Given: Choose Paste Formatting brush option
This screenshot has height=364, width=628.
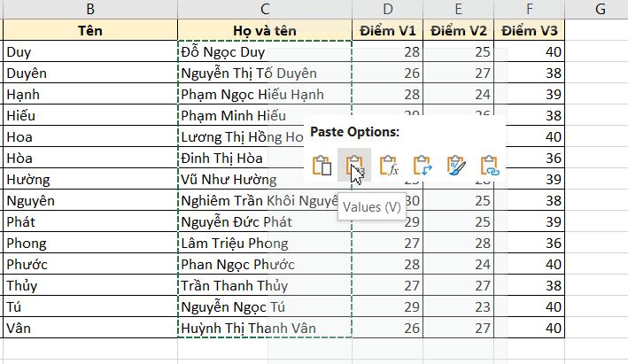Looking at the screenshot, I should [456, 166].
